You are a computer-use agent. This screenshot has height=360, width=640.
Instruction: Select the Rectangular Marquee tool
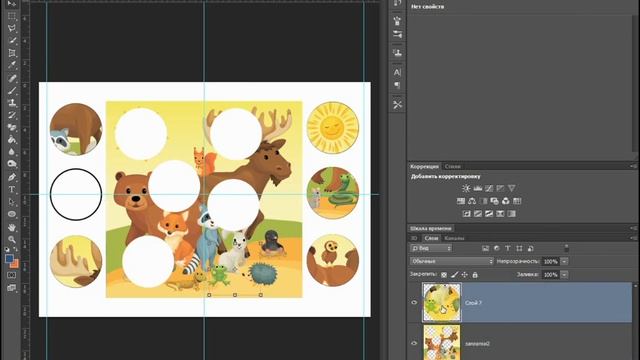click(x=12, y=16)
